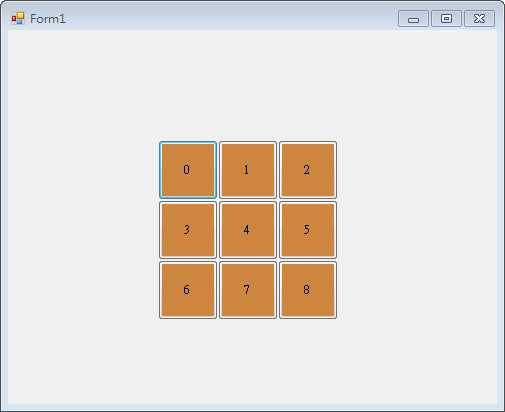Image resolution: width=505 pixels, height=412 pixels.
Task: Maximize the Form1 window
Action: click(446, 18)
